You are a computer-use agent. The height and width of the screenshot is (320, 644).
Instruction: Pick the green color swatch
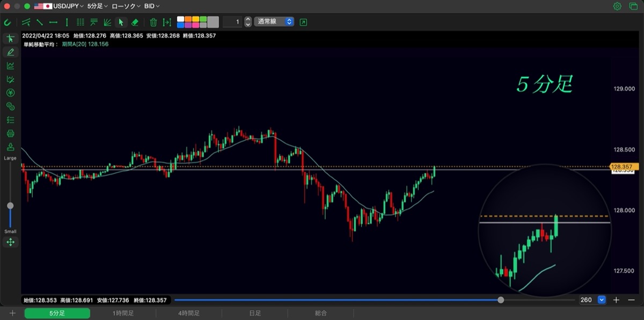click(x=203, y=19)
